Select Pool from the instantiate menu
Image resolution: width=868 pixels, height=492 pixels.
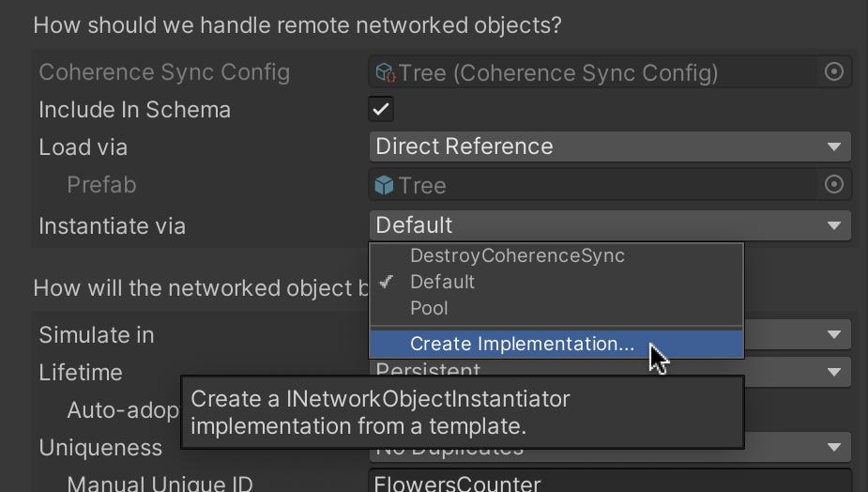429,308
